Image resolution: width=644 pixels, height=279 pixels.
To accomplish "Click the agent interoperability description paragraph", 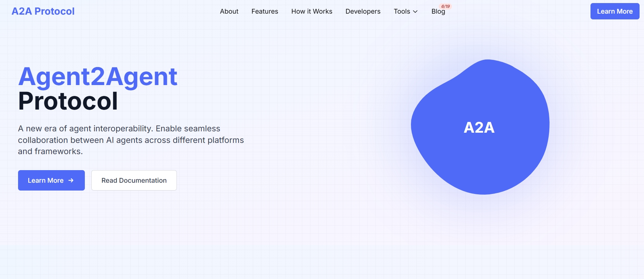I will click(x=131, y=140).
